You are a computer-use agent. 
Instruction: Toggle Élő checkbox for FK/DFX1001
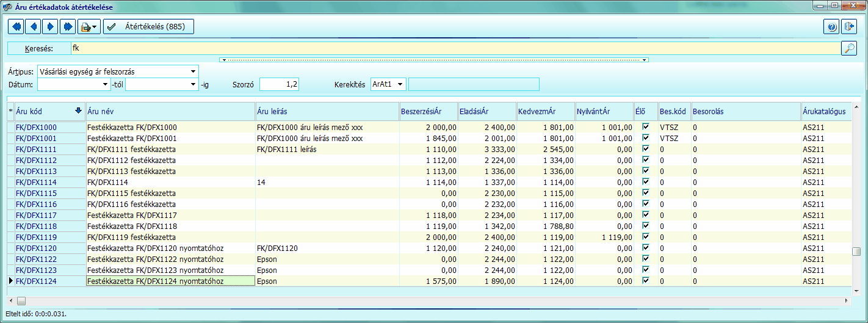646,138
